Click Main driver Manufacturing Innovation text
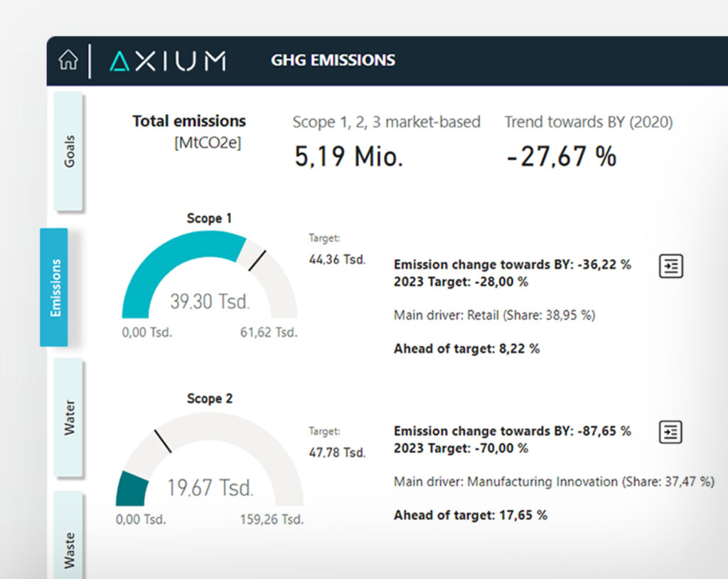 click(553, 482)
